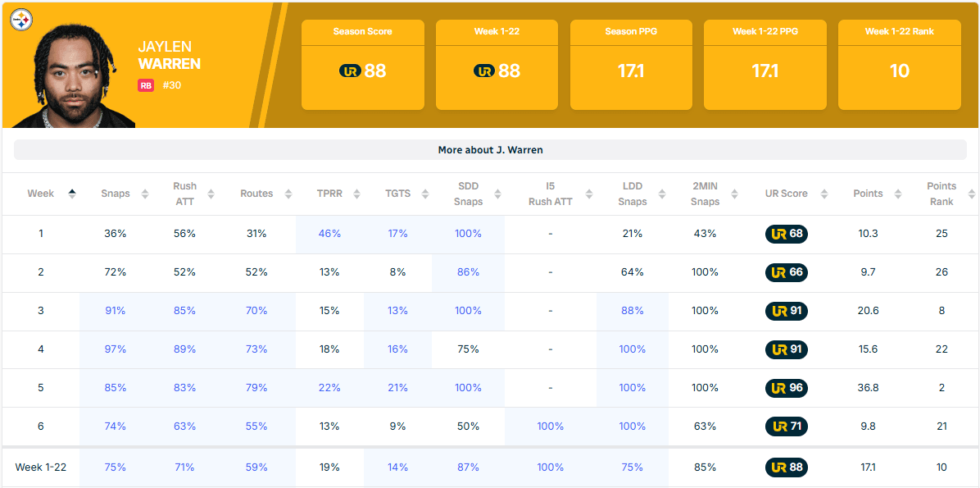Click Week 2 LDD Snaps 64%
Image resolution: width=980 pixels, height=488 pixels.
click(x=632, y=273)
